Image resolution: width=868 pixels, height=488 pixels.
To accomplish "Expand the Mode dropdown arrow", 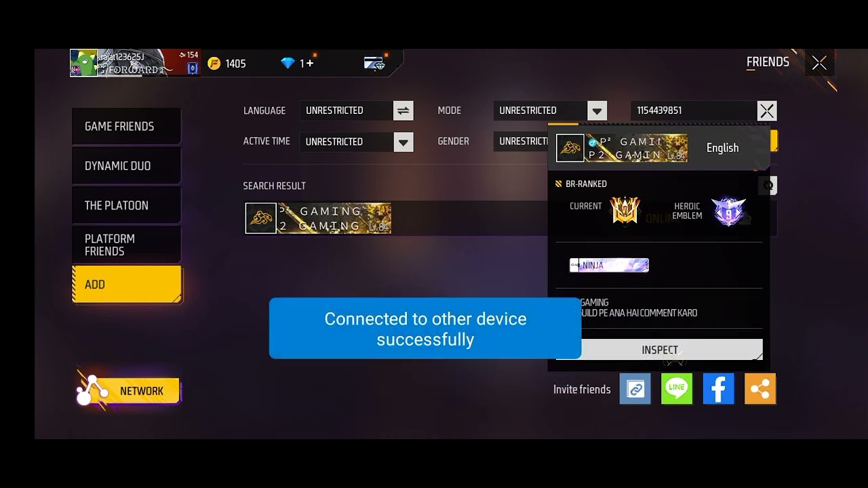I will coord(597,110).
